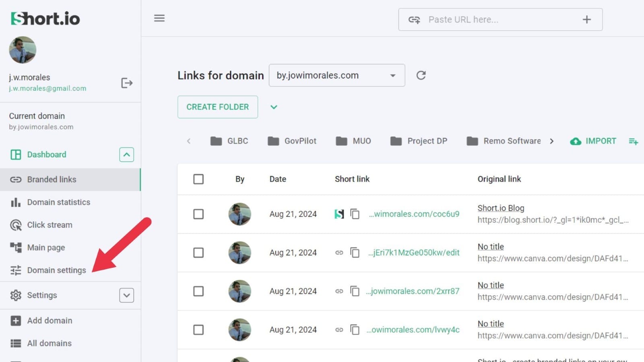Open the MUO folder
The width and height of the screenshot is (644, 362).
click(x=353, y=141)
